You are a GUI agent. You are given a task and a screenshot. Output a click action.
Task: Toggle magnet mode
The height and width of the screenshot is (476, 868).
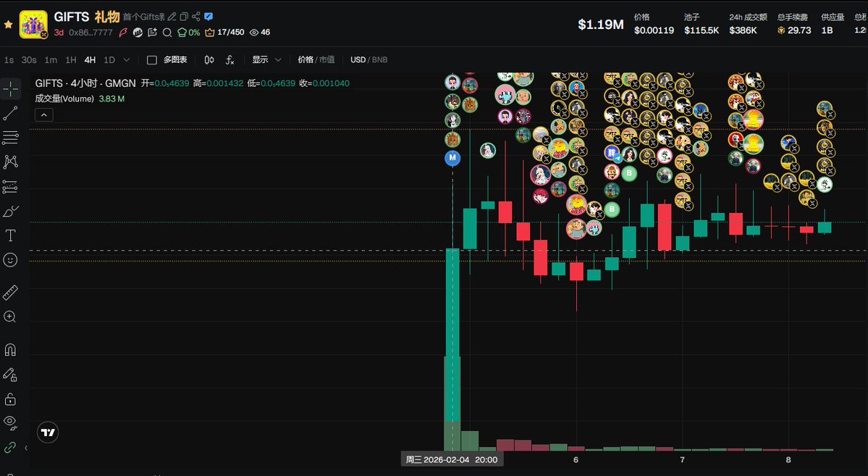[x=11, y=350]
